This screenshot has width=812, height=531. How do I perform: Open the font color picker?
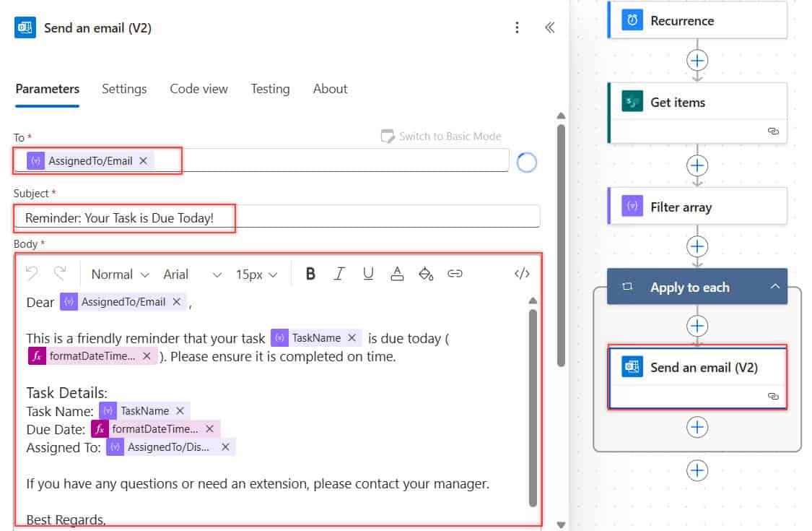tap(396, 274)
